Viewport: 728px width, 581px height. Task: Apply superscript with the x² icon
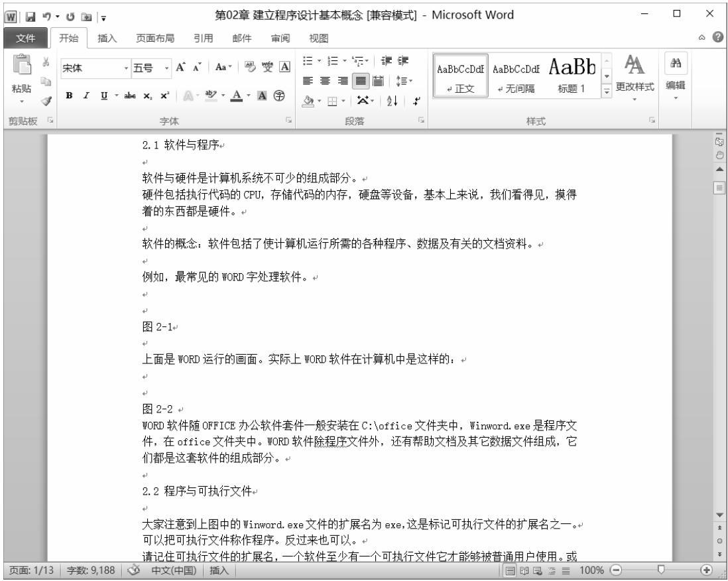tap(165, 96)
